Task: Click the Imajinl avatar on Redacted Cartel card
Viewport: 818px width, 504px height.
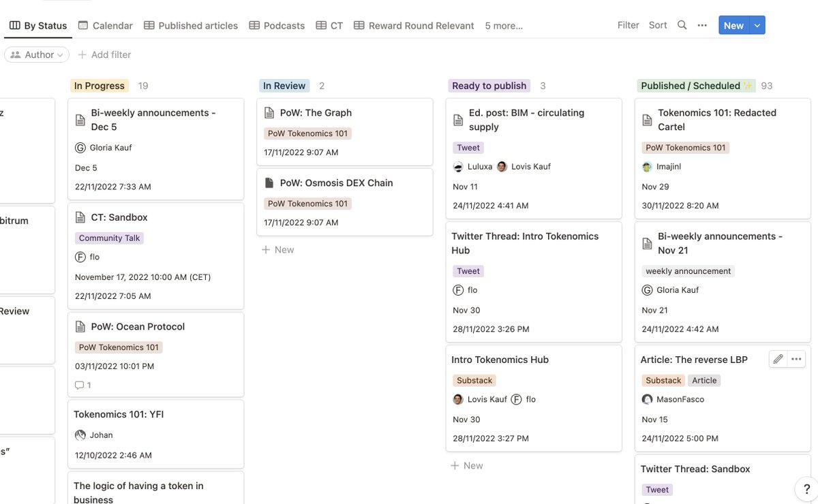Action: point(648,167)
